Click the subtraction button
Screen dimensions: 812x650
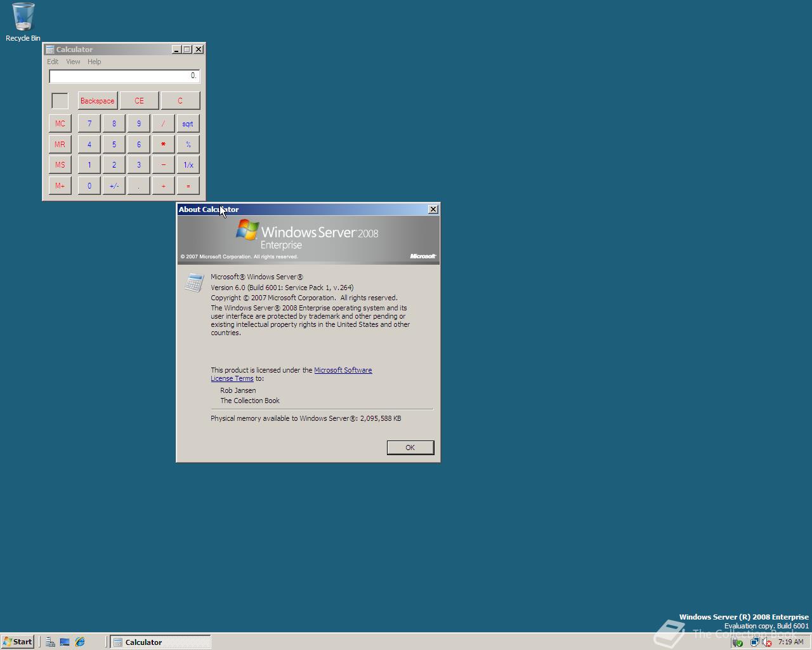[164, 165]
